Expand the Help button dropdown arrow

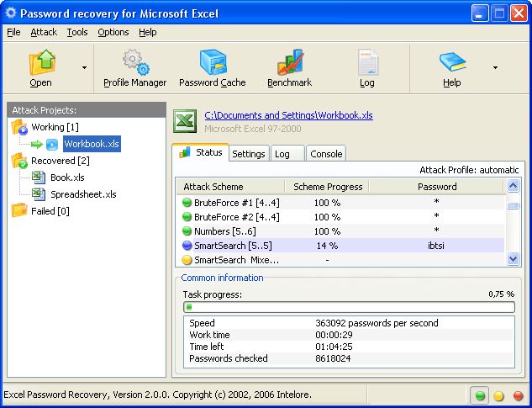494,67
